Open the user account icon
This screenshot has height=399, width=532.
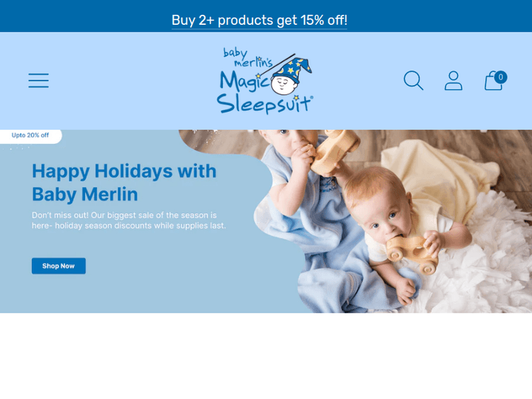tap(453, 80)
